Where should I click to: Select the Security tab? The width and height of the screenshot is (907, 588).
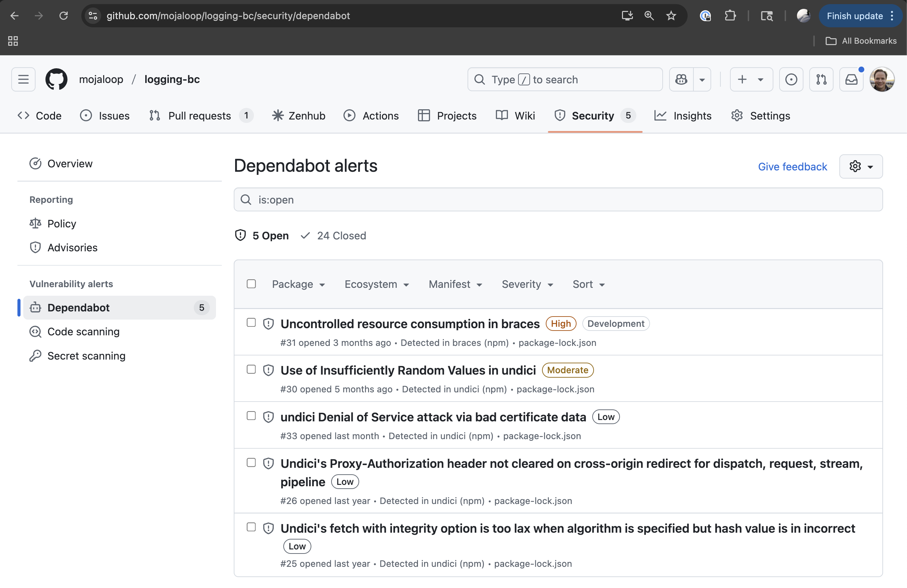tap(595, 115)
